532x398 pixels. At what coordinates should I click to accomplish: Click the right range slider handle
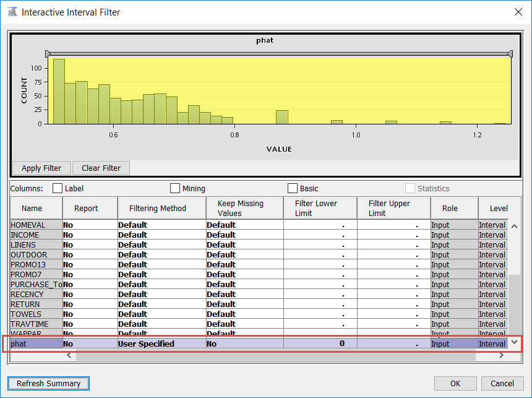tap(510, 54)
